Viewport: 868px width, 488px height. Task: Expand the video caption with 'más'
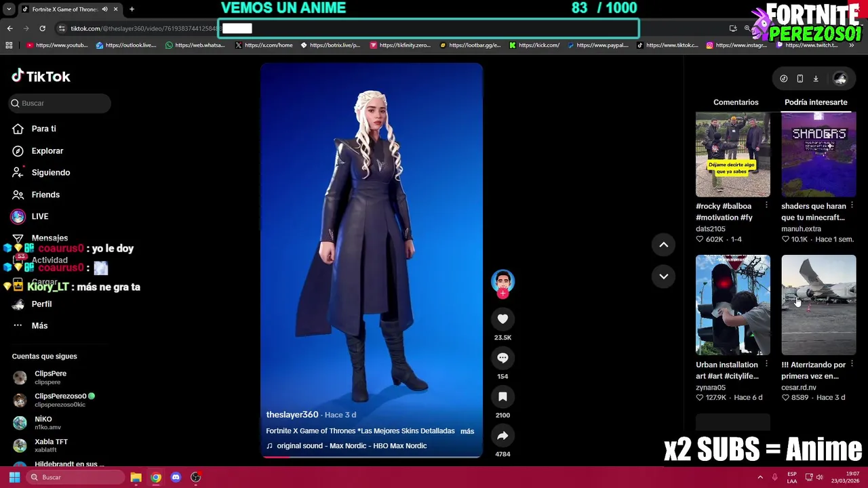tap(467, 431)
